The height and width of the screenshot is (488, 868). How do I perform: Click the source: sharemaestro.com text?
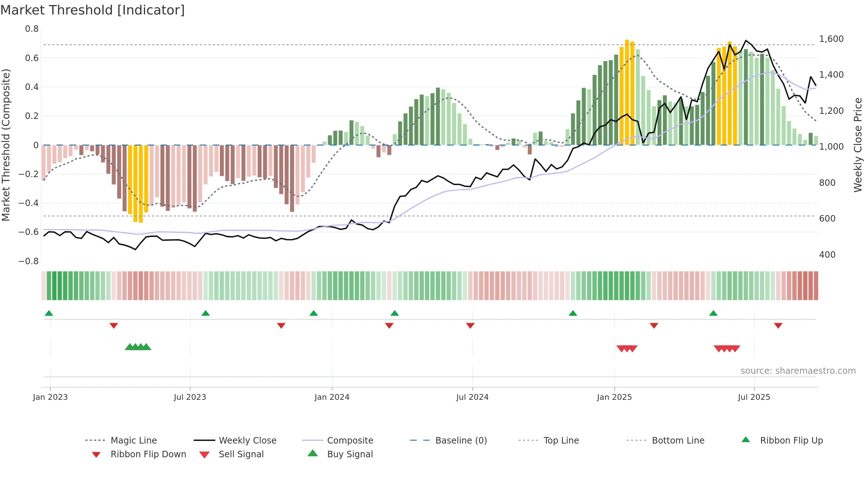798,371
